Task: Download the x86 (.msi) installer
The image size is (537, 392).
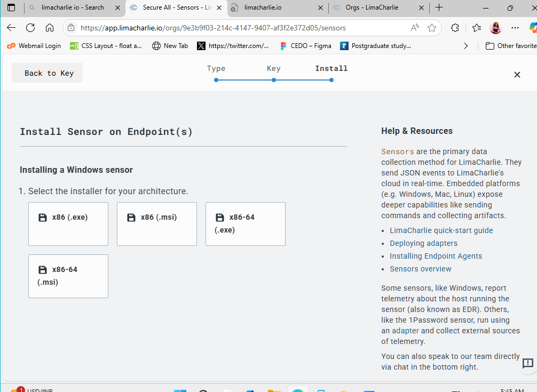Action: (157, 223)
